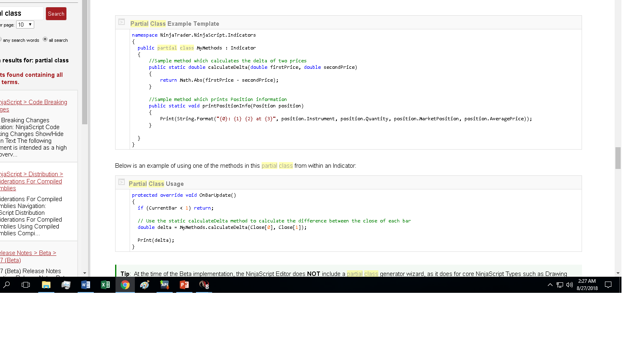Click the calculateDelta method declaration line
The width and height of the screenshot is (644, 362).
[x=253, y=67]
